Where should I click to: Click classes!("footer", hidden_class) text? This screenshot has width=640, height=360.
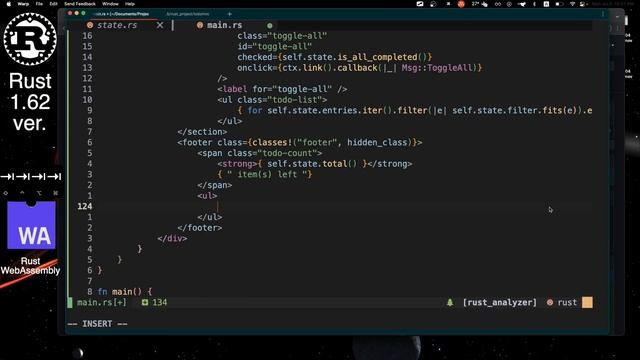click(x=332, y=142)
